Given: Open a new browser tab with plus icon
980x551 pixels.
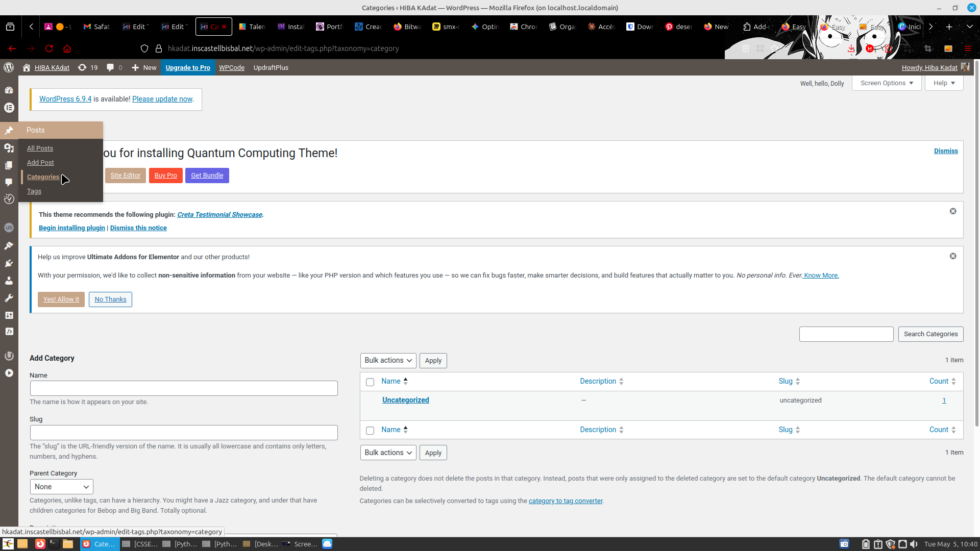Looking at the screenshot, I should tap(949, 27).
